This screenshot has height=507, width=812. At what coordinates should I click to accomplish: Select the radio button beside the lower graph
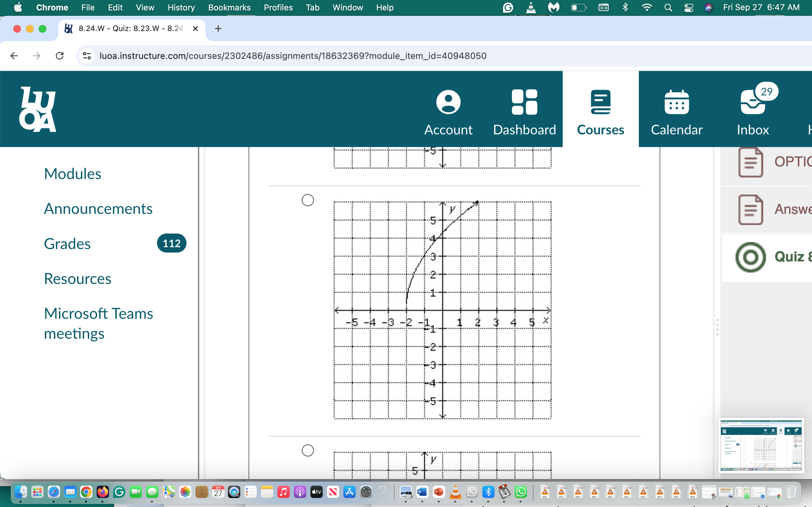tap(307, 450)
